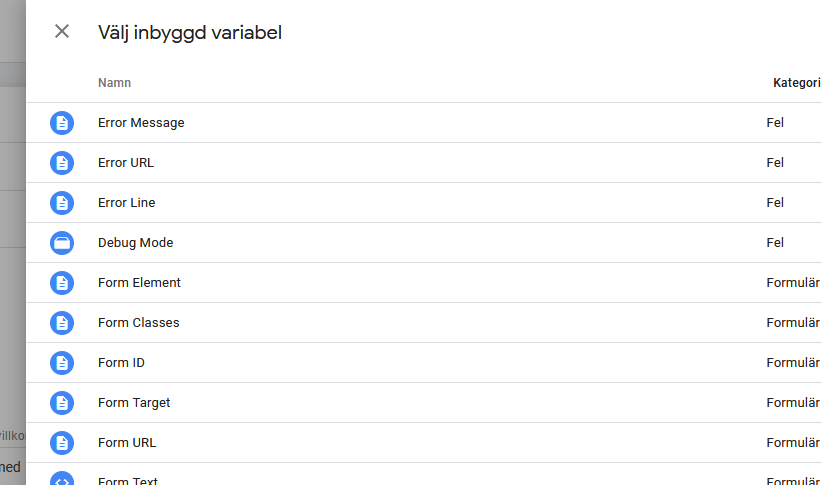Click the Form Classes variable icon
Viewport: 822px width, 485px height.
pos(62,323)
